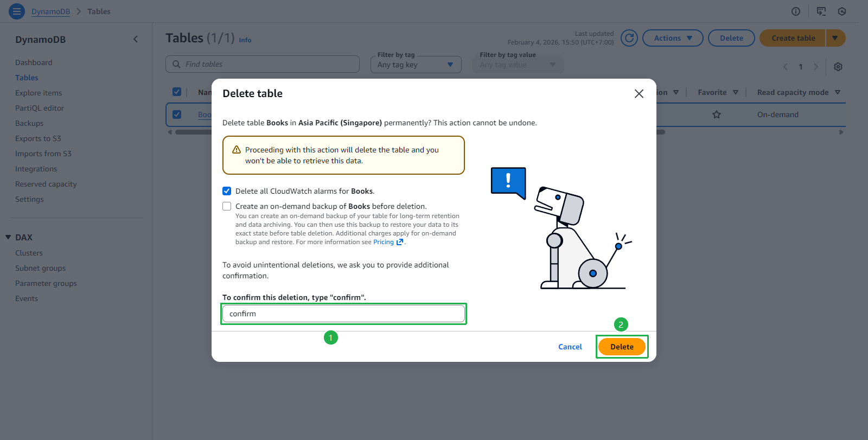868x440 pixels.
Task: Go to next page of tables
Action: click(x=815, y=67)
